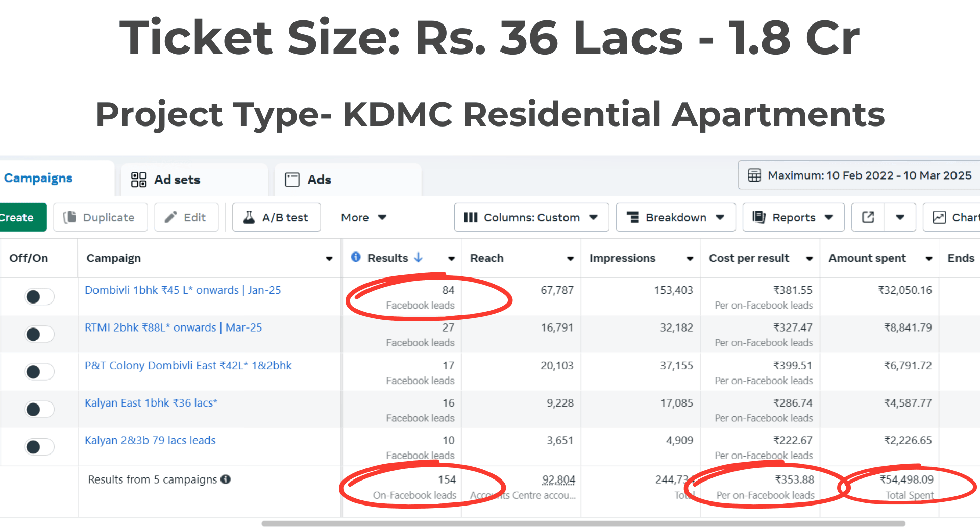The width and height of the screenshot is (980, 530).
Task: Open Kalyan 2&3b 79 lacs leads campaign
Action: point(150,440)
